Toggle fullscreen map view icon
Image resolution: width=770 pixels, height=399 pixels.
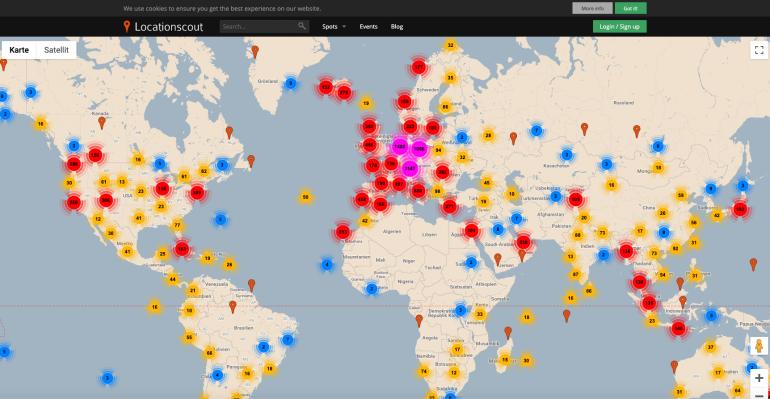point(759,50)
